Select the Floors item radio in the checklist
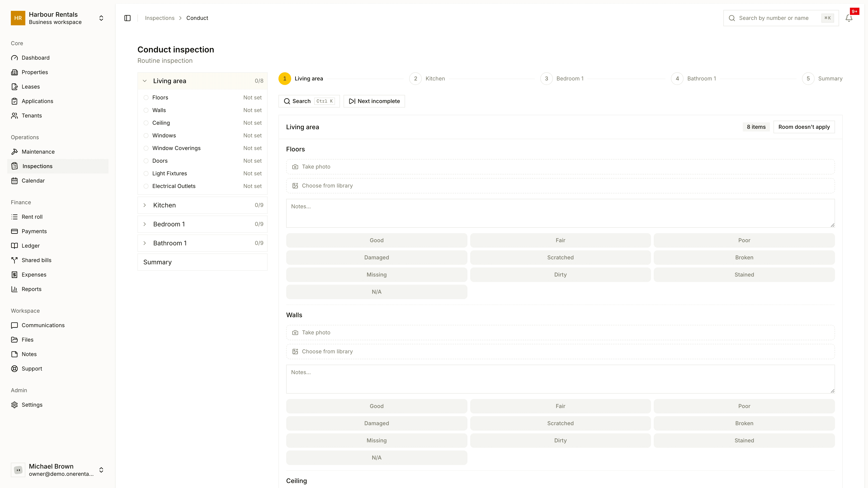Viewport: 868px width, 488px height. pos(146,98)
